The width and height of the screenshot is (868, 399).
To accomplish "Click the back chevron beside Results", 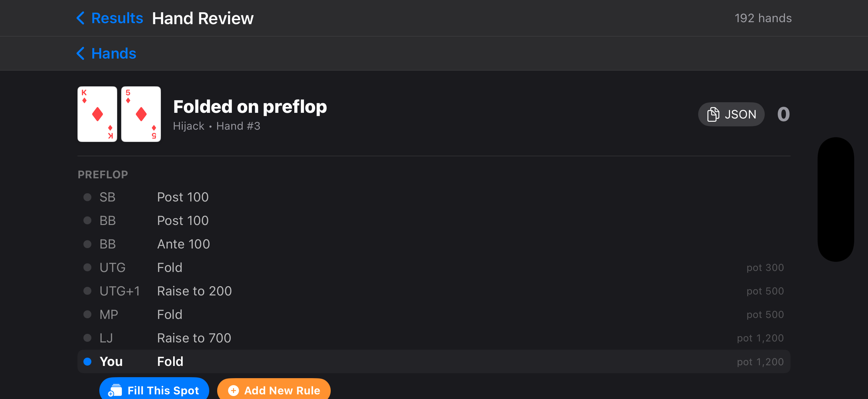I will pyautogui.click(x=80, y=18).
